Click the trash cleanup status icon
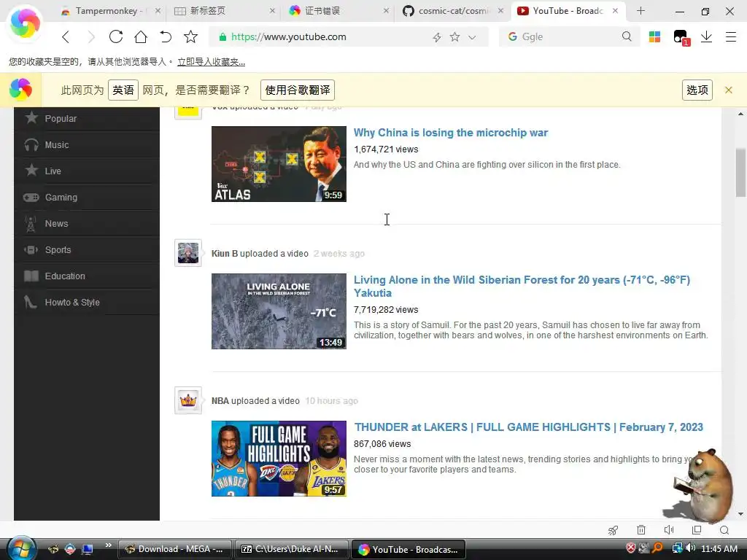747x560 pixels. click(x=641, y=530)
